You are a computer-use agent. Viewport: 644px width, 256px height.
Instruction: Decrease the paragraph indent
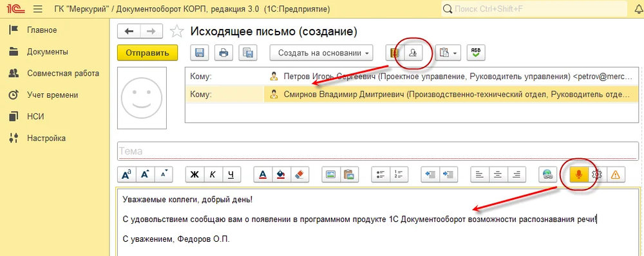(430, 174)
